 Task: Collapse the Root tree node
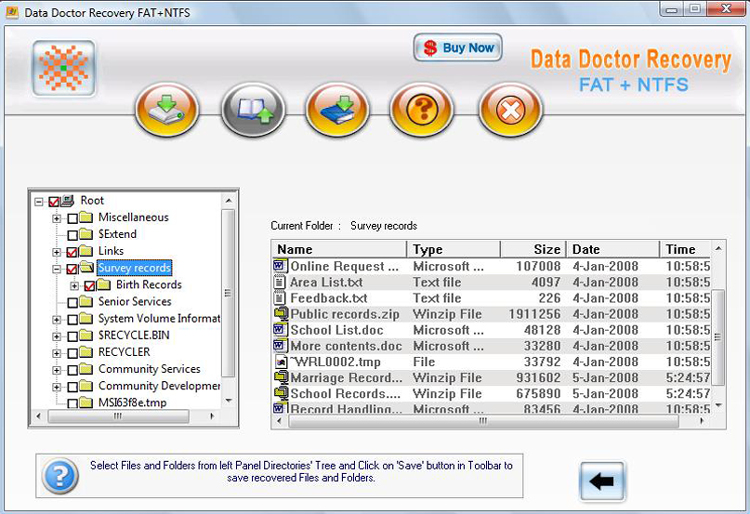[39, 202]
